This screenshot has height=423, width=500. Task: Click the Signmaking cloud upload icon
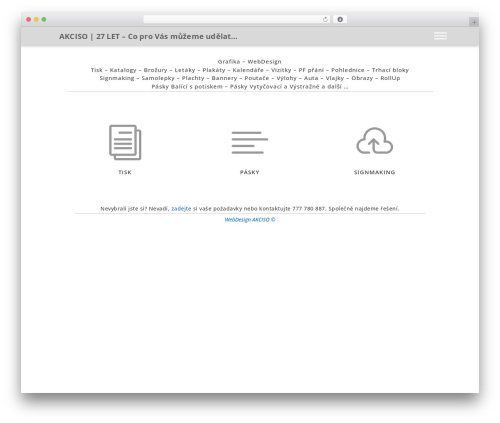(x=375, y=141)
